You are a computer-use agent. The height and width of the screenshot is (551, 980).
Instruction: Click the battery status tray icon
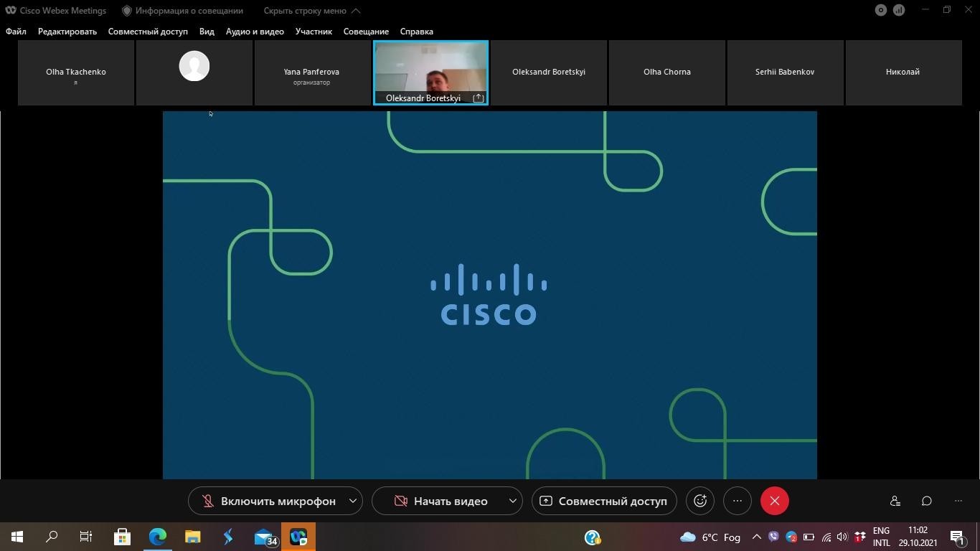coord(809,537)
